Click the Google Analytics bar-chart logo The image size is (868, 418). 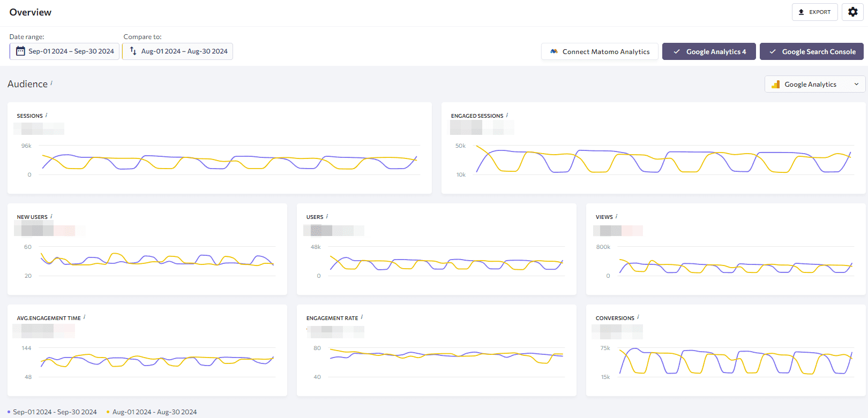coord(775,84)
